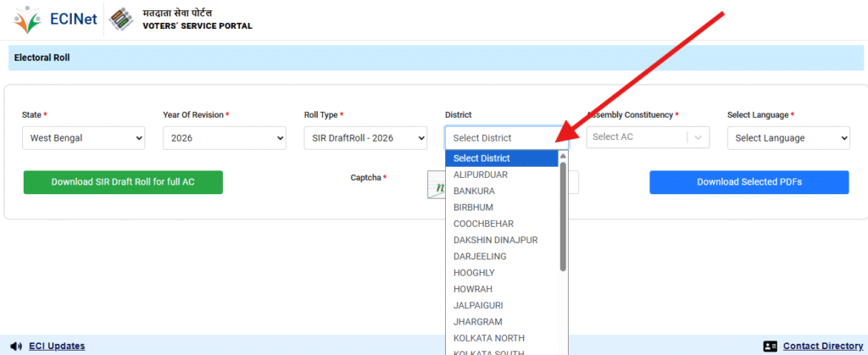Pick DARJEELING from district options
The width and height of the screenshot is (868, 355).
[480, 257]
